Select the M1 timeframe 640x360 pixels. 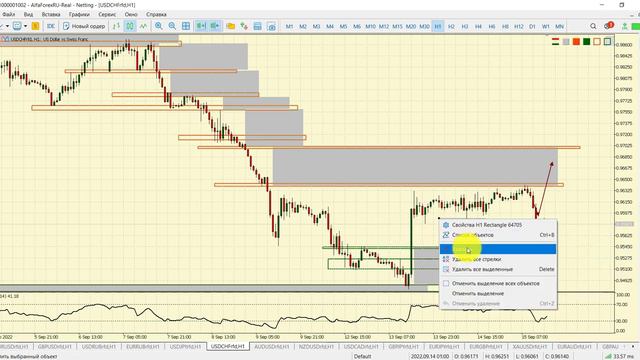[289, 26]
